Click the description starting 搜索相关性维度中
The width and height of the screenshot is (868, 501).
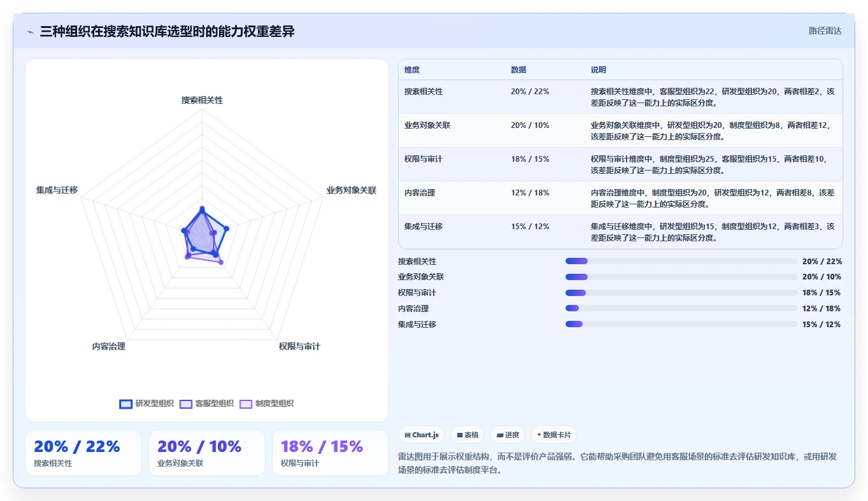pos(713,97)
